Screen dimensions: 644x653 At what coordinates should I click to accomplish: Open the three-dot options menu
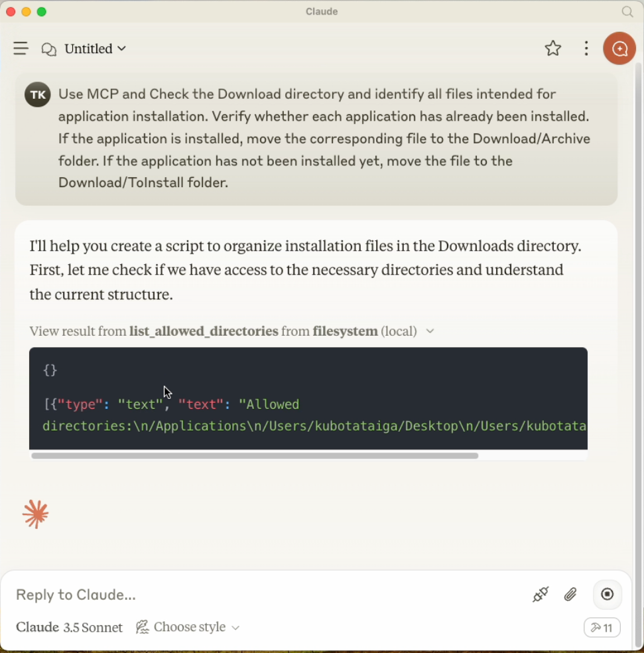click(586, 48)
